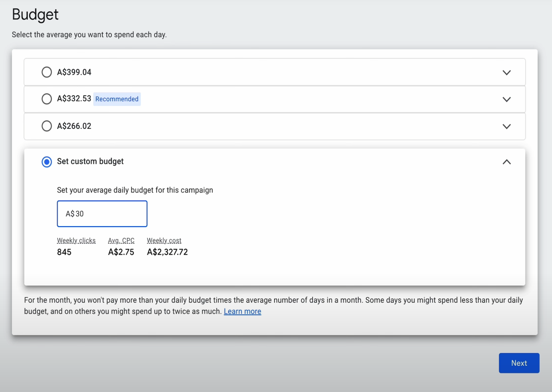Open details for the recommended budget option
This screenshot has width=552, height=392.
(x=507, y=99)
